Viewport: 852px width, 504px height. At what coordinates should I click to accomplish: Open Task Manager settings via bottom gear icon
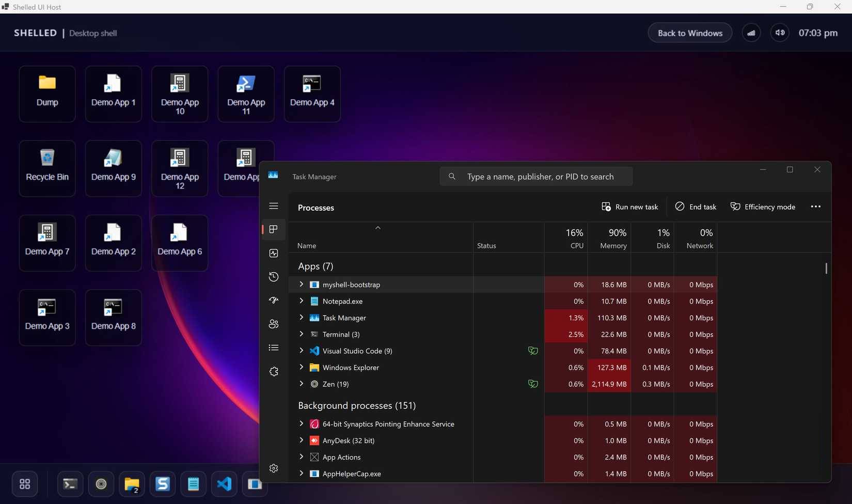pos(273,468)
